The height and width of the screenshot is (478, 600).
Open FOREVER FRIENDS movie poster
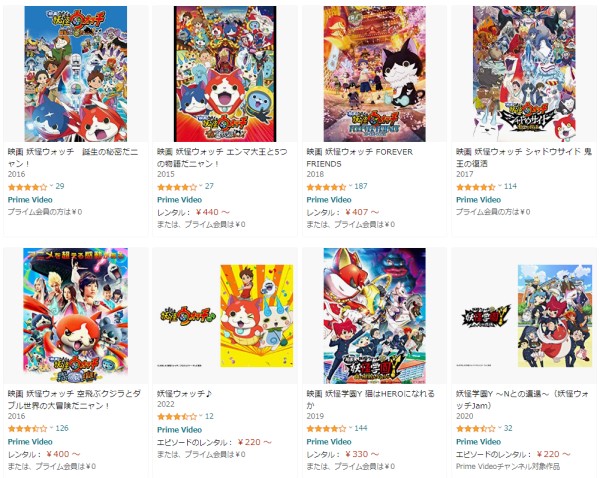pos(375,74)
